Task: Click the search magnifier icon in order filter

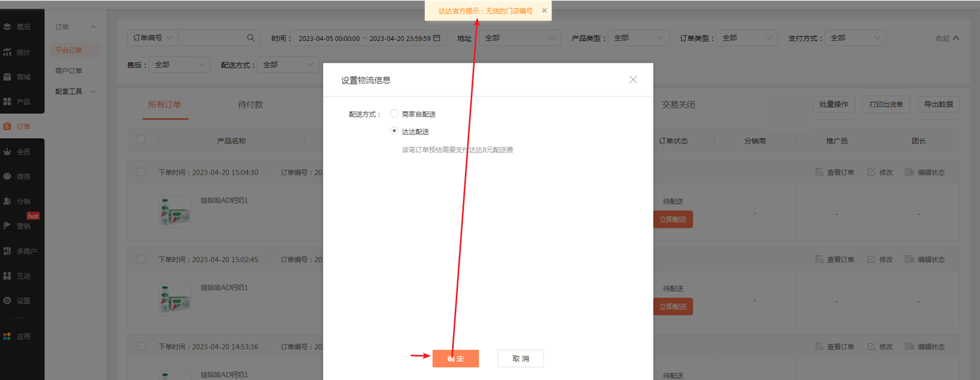Action: 251,38
